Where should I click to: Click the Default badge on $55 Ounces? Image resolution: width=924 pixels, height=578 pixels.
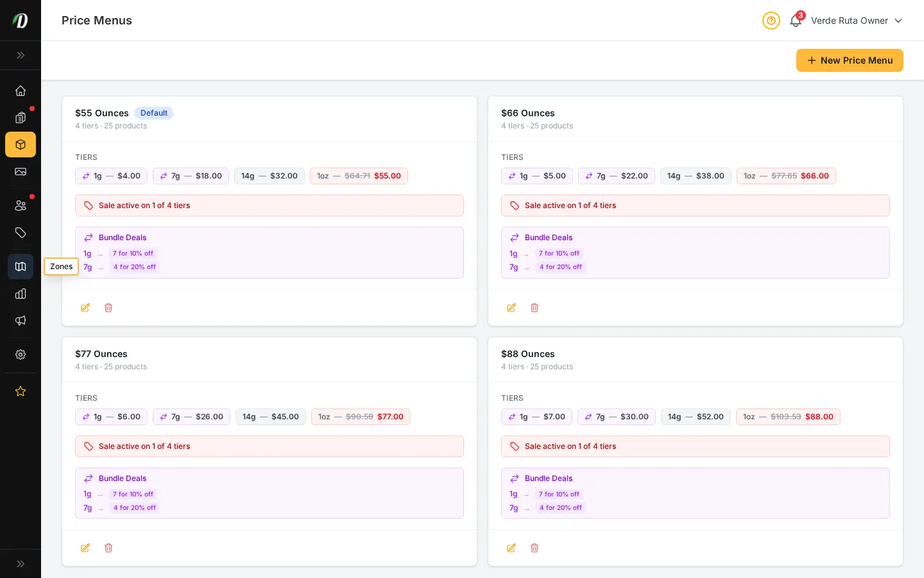(154, 113)
